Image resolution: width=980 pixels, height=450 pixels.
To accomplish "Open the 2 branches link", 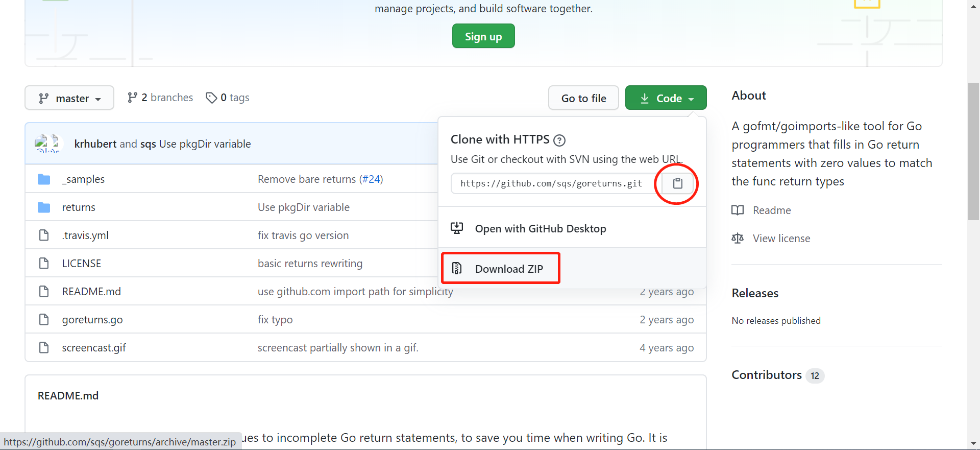I will 160,98.
